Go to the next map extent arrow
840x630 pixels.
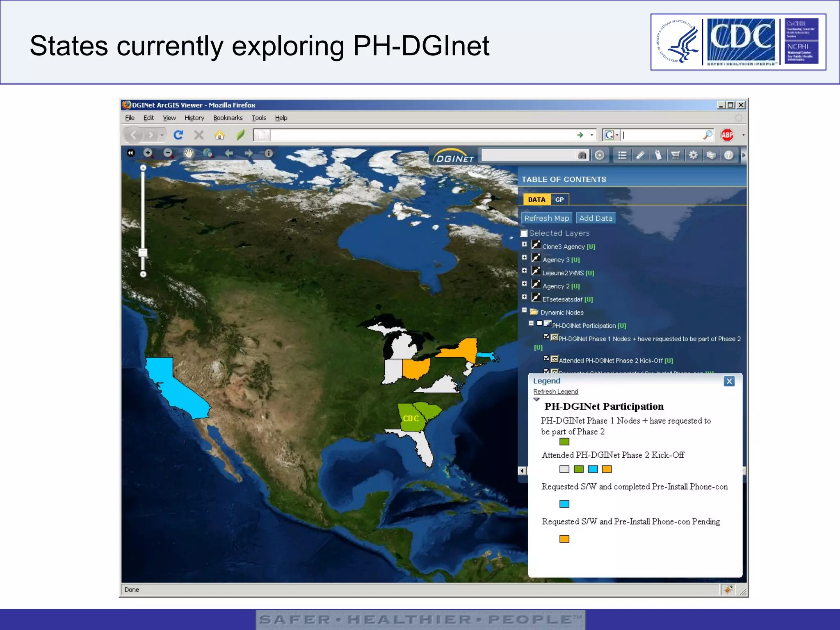249,153
